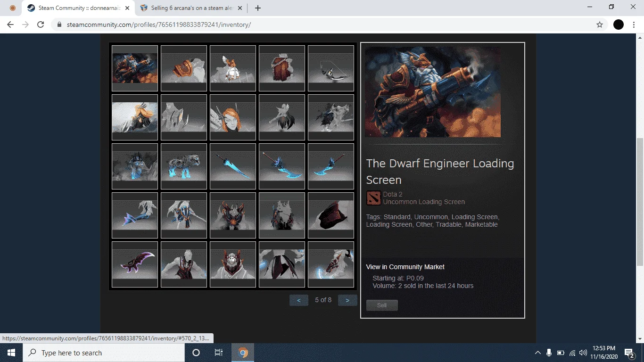The width and height of the screenshot is (644, 362).
Task: Select the bow weapon item
Action: [x=331, y=68]
